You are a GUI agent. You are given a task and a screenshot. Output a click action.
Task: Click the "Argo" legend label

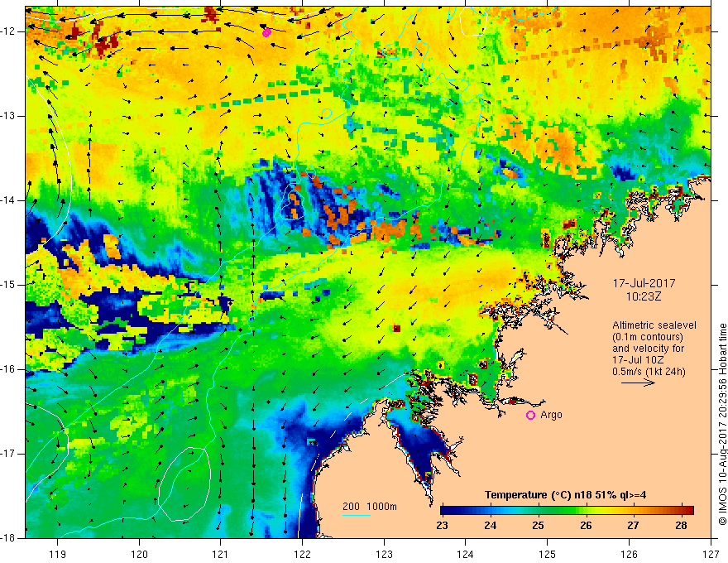[x=551, y=415]
